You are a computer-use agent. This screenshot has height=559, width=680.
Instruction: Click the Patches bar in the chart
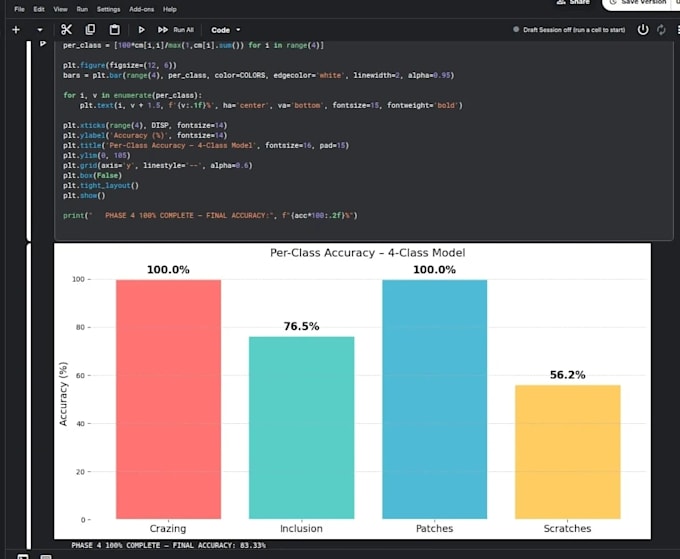pos(435,399)
